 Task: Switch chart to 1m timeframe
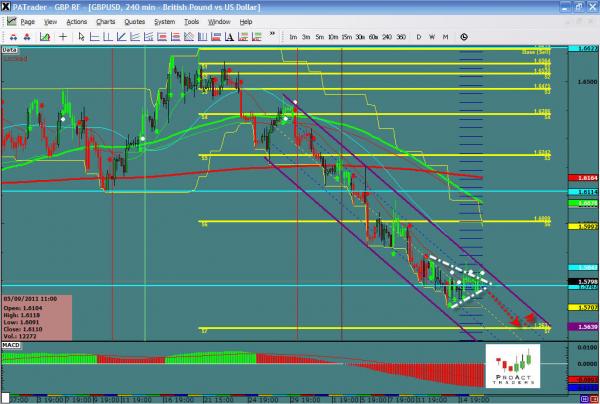(292, 38)
